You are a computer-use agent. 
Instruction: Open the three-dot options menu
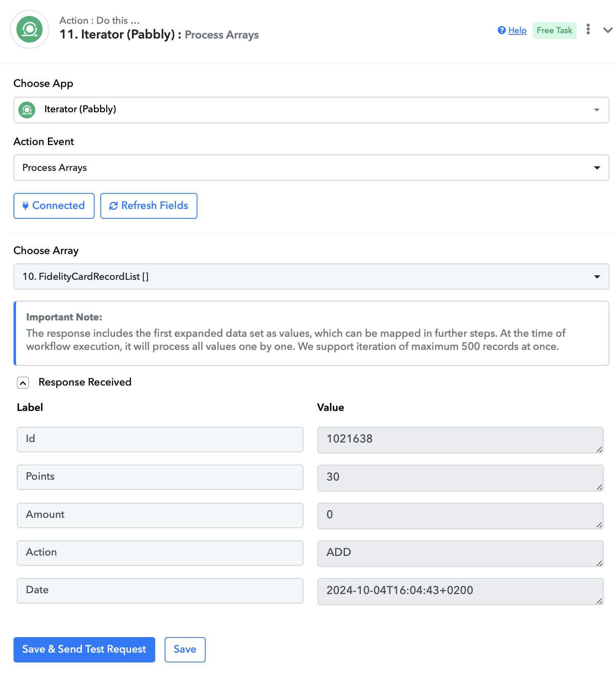[588, 29]
